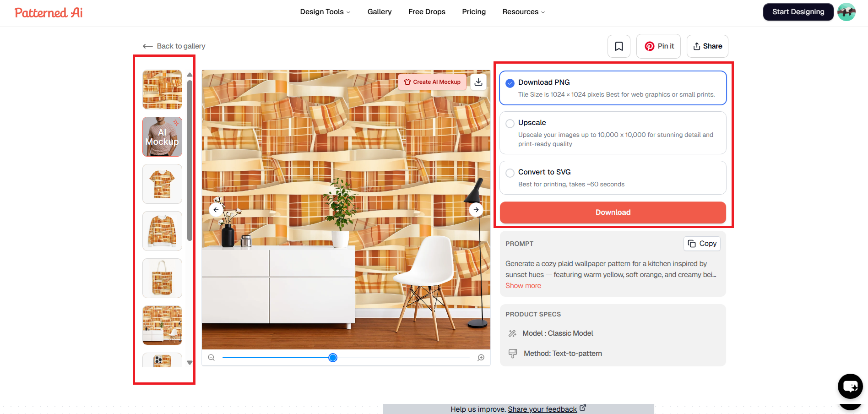Open the Resources dropdown

click(x=523, y=11)
